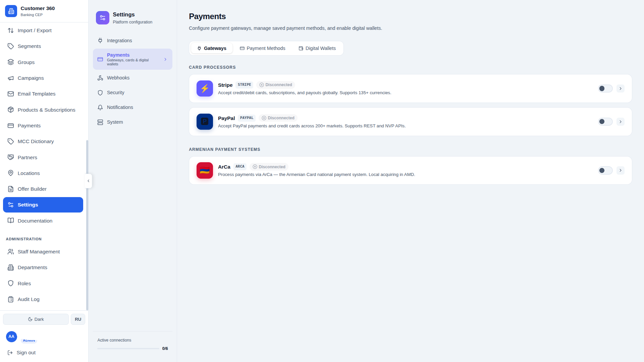Click the Audit Log clipboard icon

point(11,299)
